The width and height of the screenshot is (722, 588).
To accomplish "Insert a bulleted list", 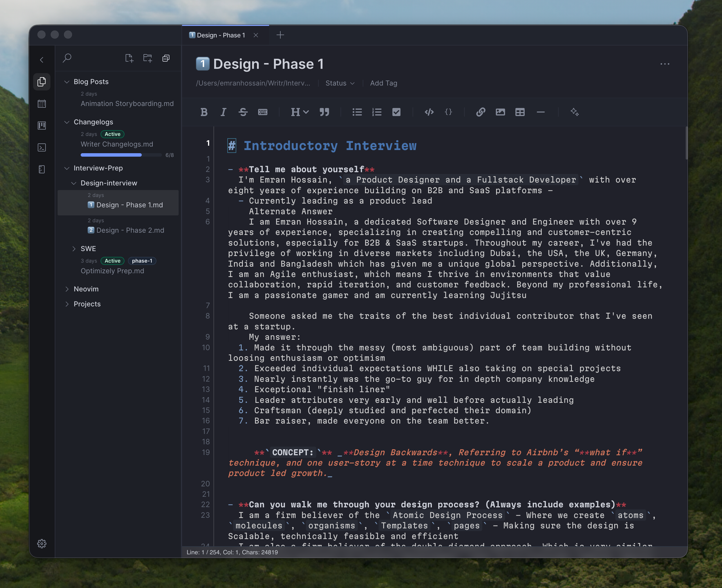I will [x=357, y=112].
